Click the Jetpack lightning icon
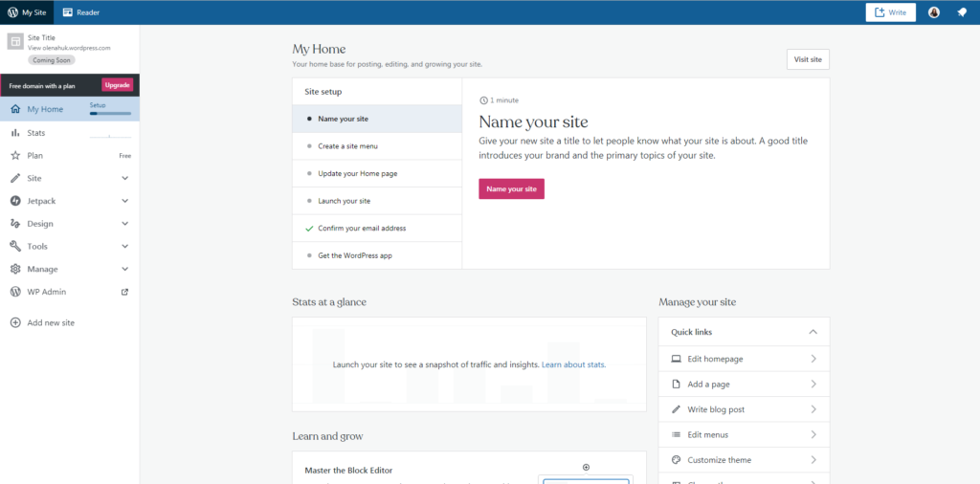 15,201
